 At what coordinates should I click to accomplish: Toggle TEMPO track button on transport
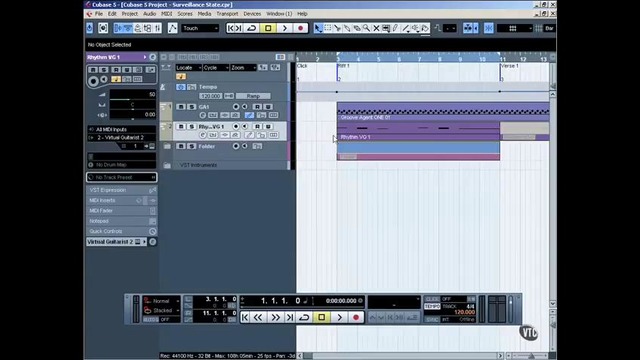pyautogui.click(x=432, y=306)
